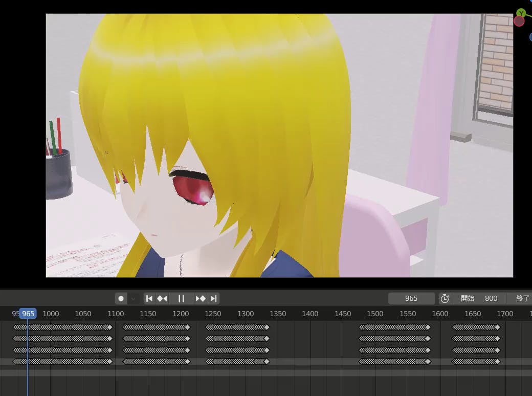The height and width of the screenshot is (396, 532).
Task: Select top-row keyframe diamond nearest frame 1100
Action: tap(109, 327)
